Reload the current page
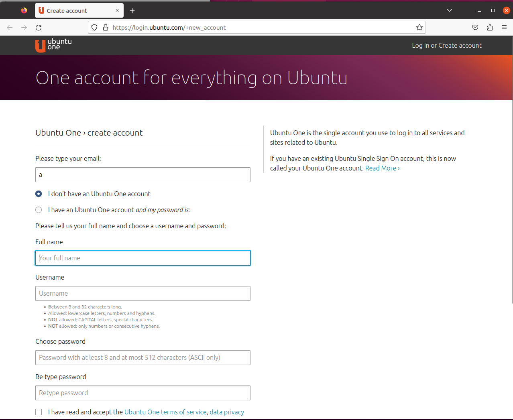The height and width of the screenshot is (420, 513). coord(39,27)
